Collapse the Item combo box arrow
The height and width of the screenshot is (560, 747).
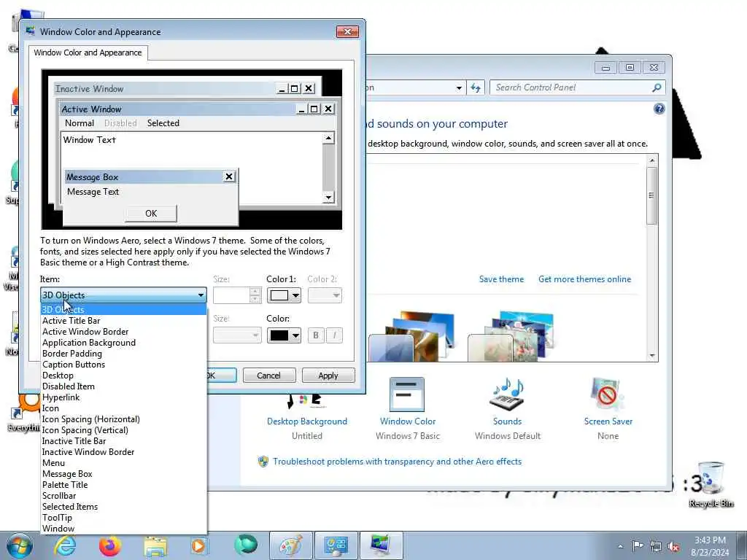[x=201, y=295]
